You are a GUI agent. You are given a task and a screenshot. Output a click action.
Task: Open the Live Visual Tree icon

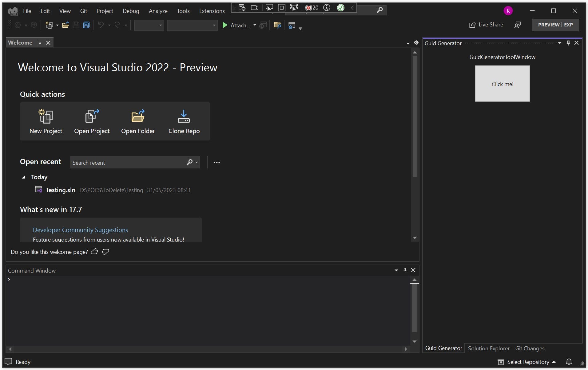tap(242, 8)
